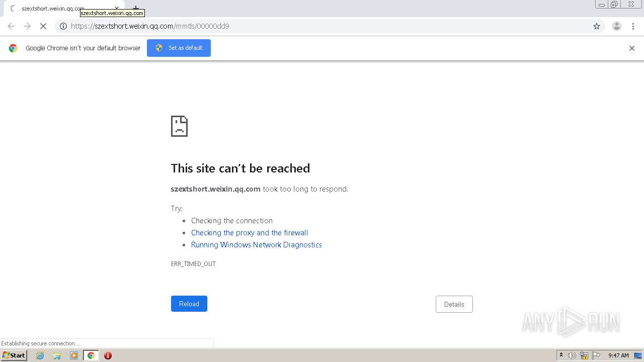This screenshot has height=362, width=644.
Task: Stop loading the page
Action: click(x=43, y=26)
